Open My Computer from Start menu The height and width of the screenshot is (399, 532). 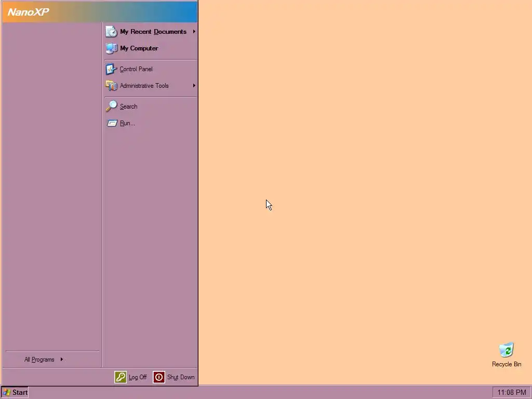tap(151, 48)
